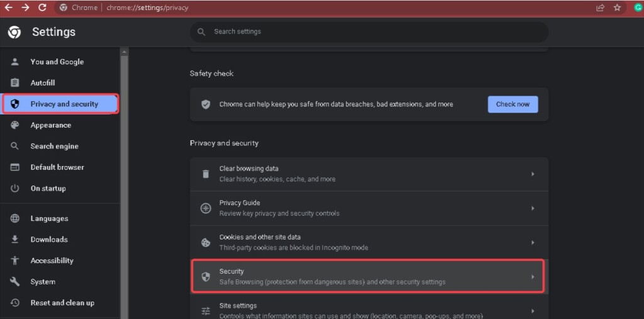Viewport: 644px width, 319px height.
Task: Focus the Search settings field
Action: [369, 31]
